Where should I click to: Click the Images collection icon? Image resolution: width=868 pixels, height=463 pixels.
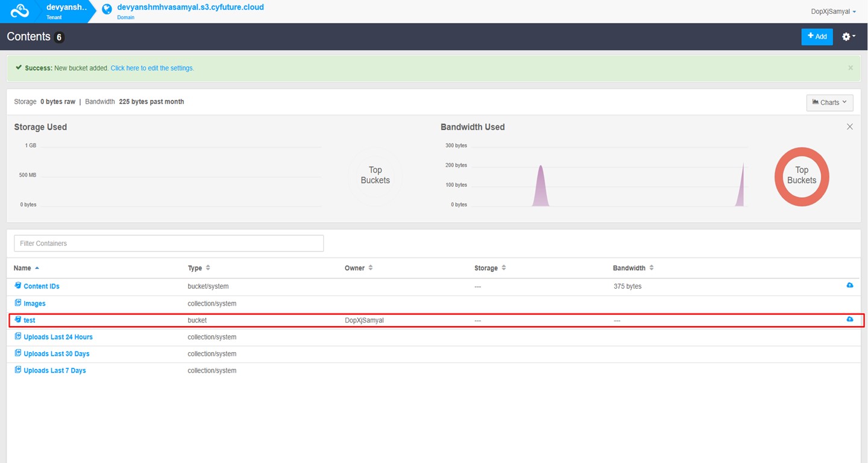[18, 303]
